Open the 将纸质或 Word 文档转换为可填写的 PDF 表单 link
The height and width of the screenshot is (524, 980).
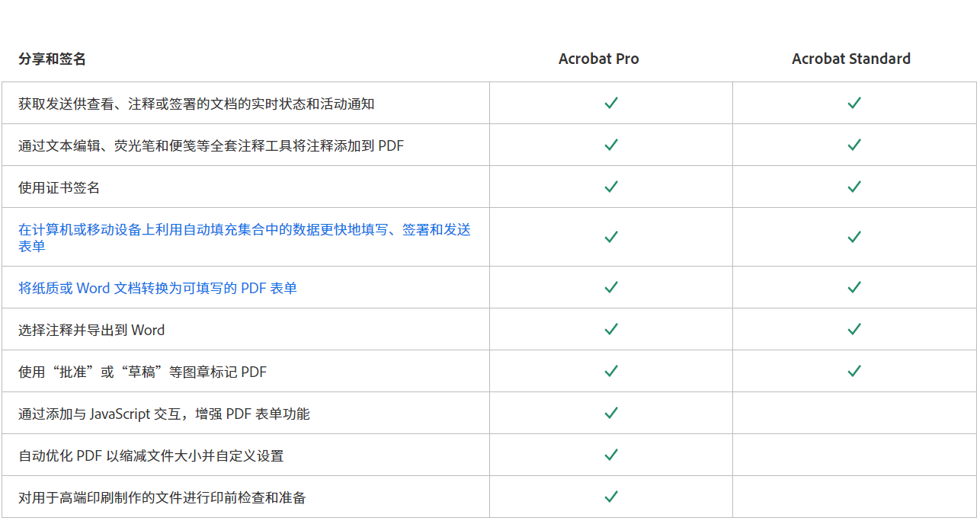tap(158, 288)
